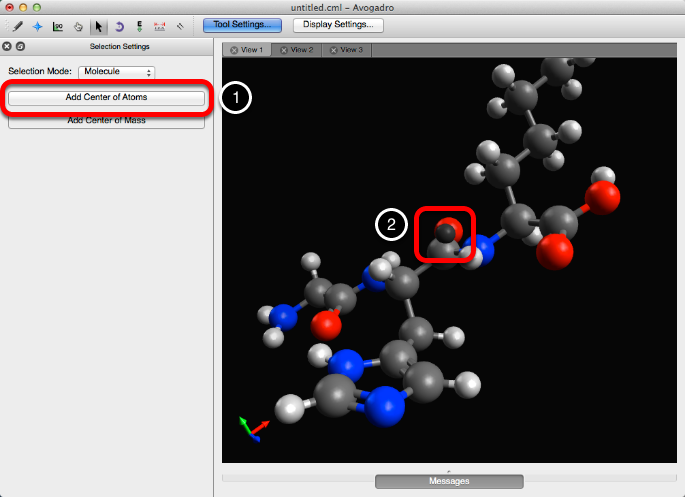
Task: Click Add Center of Mass button
Action: (107, 121)
